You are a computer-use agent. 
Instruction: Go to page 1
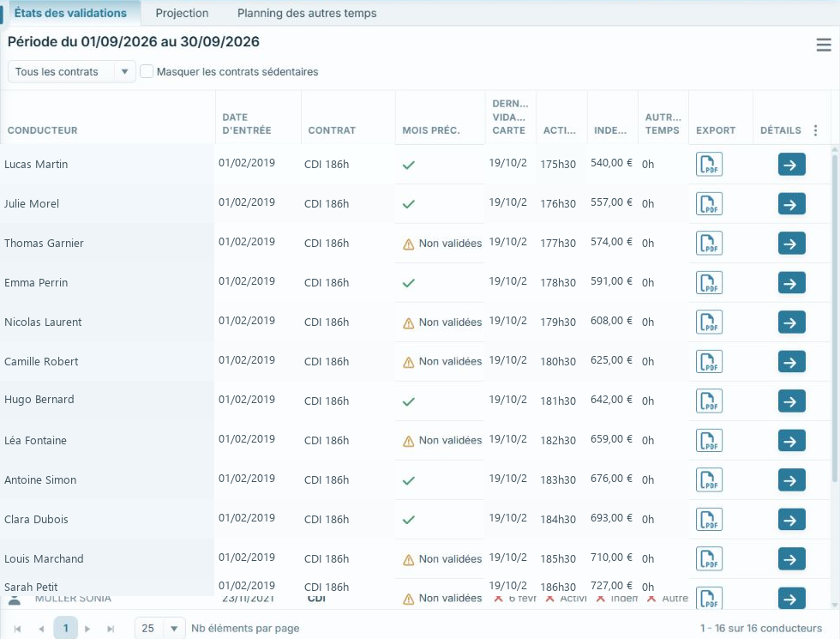[66, 628]
